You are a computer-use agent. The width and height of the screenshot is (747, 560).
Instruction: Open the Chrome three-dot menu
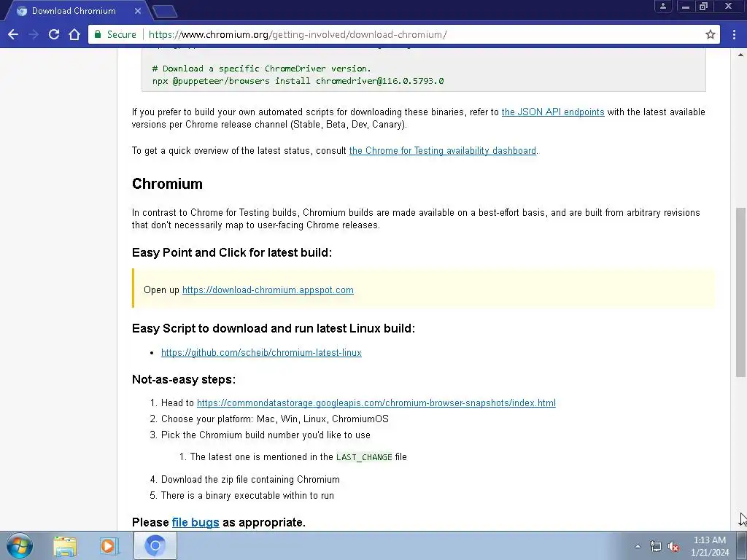click(734, 34)
